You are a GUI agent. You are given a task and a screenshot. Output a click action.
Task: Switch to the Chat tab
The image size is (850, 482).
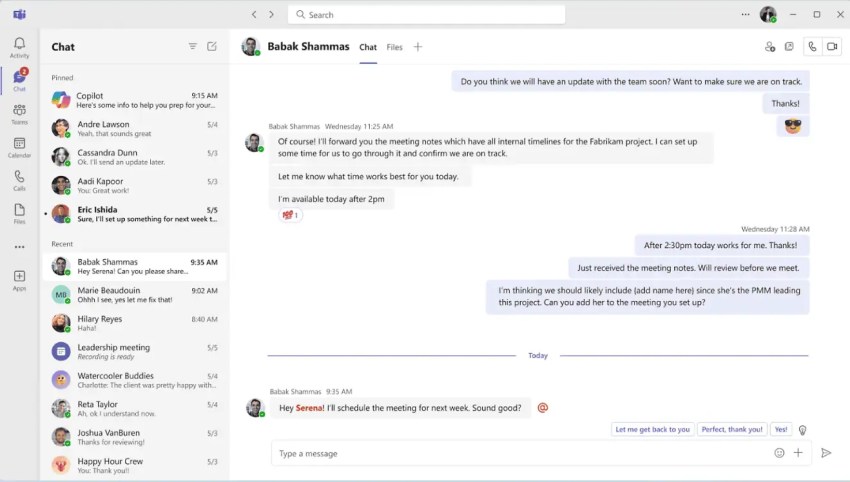pos(368,47)
